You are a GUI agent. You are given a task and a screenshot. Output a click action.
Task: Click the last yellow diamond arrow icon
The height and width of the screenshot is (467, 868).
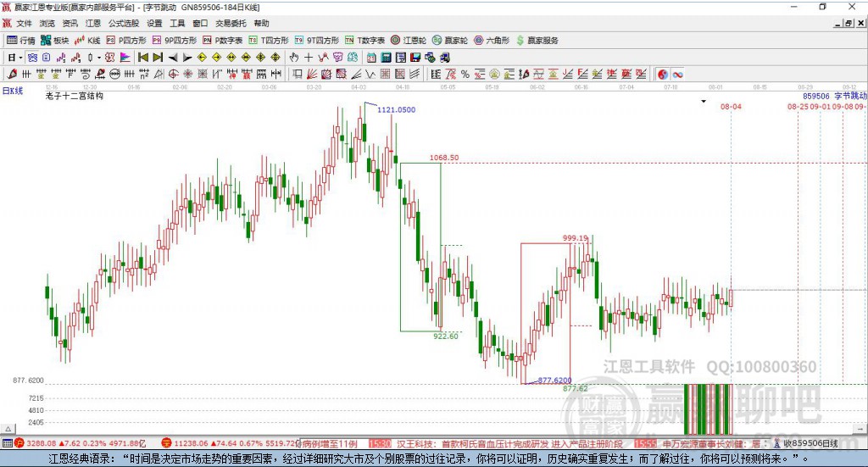click(x=275, y=58)
